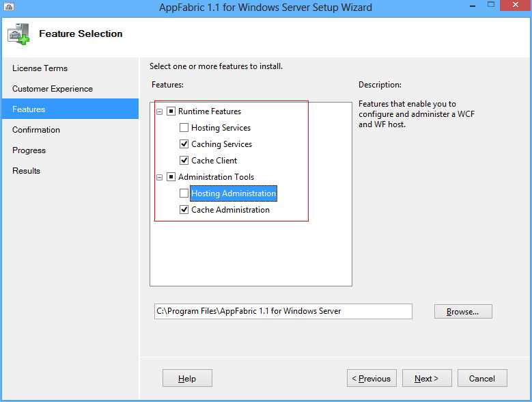This screenshot has width=532, height=402.
Task: Click the Feature Selection server icon
Action: point(18,34)
